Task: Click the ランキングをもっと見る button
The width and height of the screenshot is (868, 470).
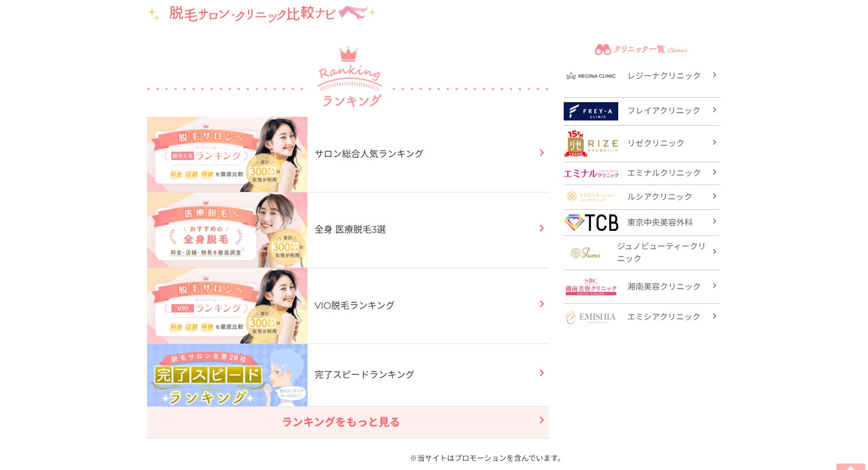Action: (x=347, y=422)
